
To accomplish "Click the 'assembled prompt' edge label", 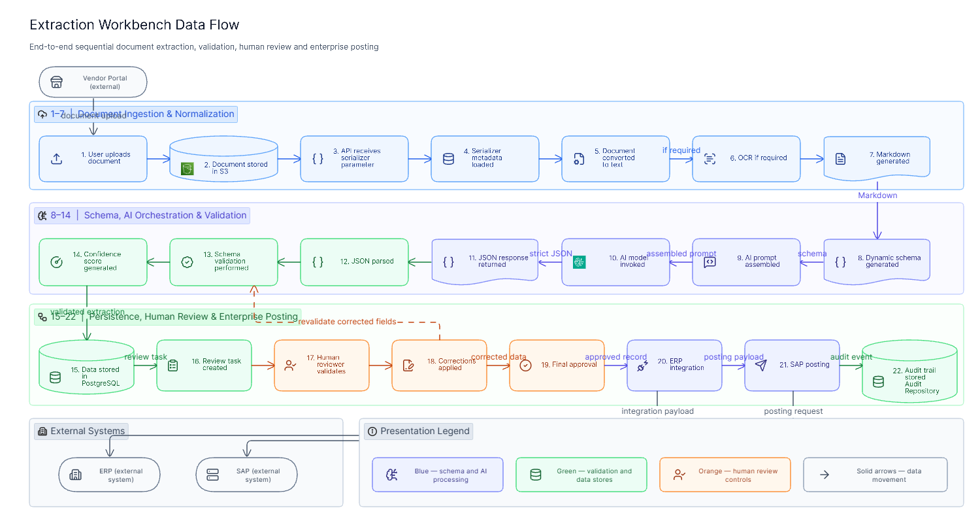I will point(681,254).
